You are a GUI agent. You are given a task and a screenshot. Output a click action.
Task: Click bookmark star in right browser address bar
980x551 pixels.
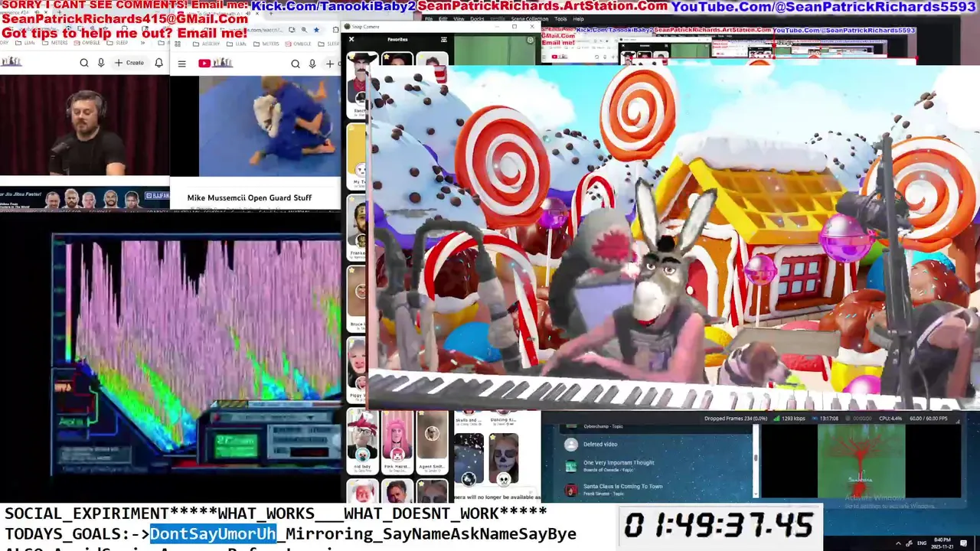point(315,30)
